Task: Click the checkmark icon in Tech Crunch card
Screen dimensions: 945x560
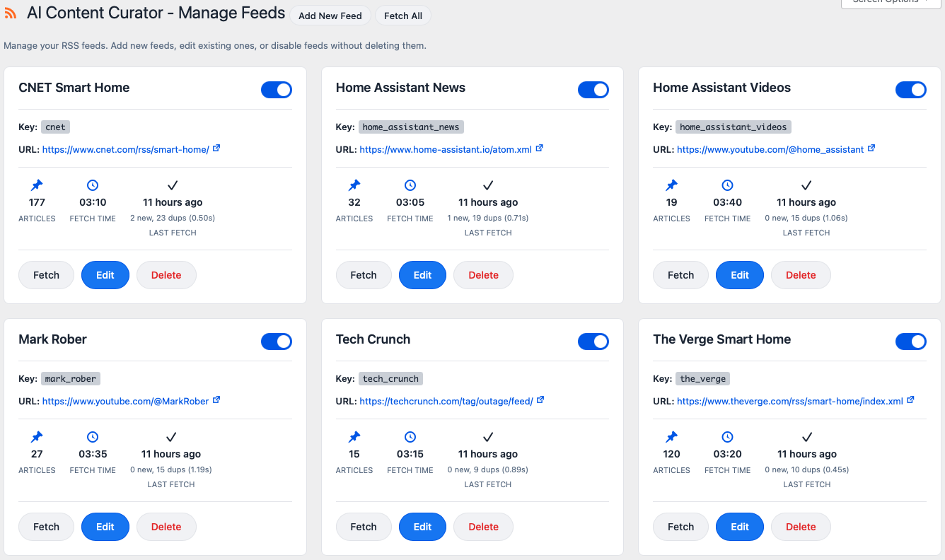Action: tap(488, 437)
